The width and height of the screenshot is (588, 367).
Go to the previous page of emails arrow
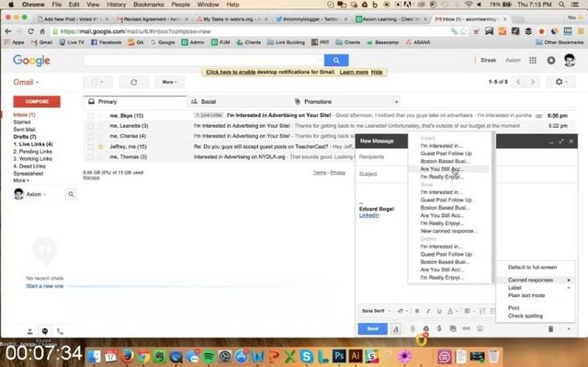518,82
